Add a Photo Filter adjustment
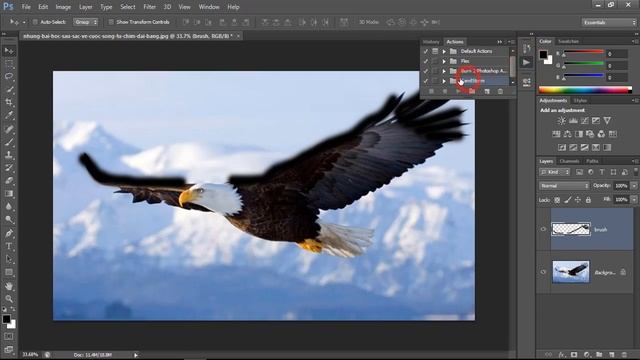 590,134
